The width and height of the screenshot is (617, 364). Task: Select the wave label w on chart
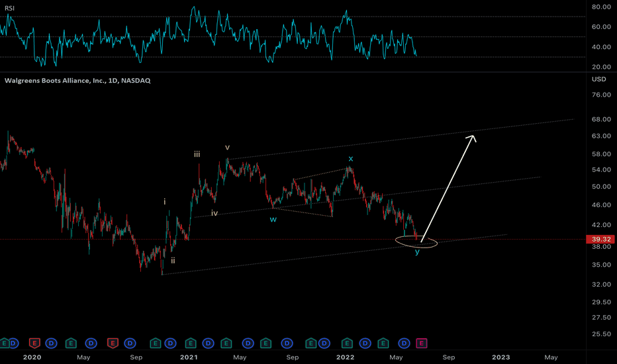click(x=273, y=220)
